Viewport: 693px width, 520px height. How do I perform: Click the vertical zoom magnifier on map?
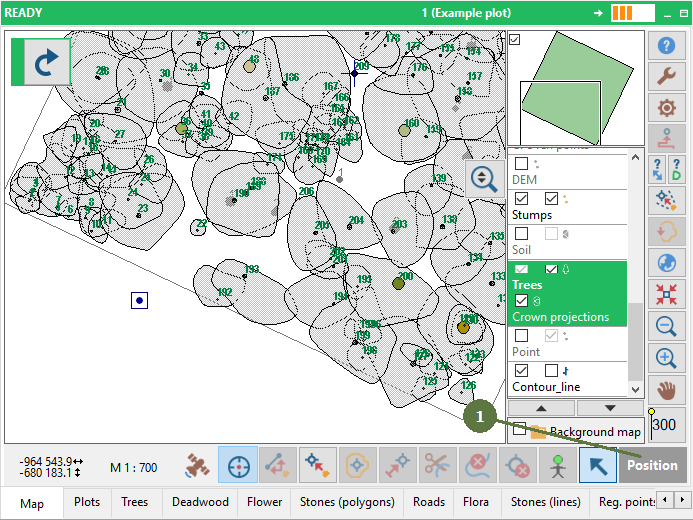point(485,179)
